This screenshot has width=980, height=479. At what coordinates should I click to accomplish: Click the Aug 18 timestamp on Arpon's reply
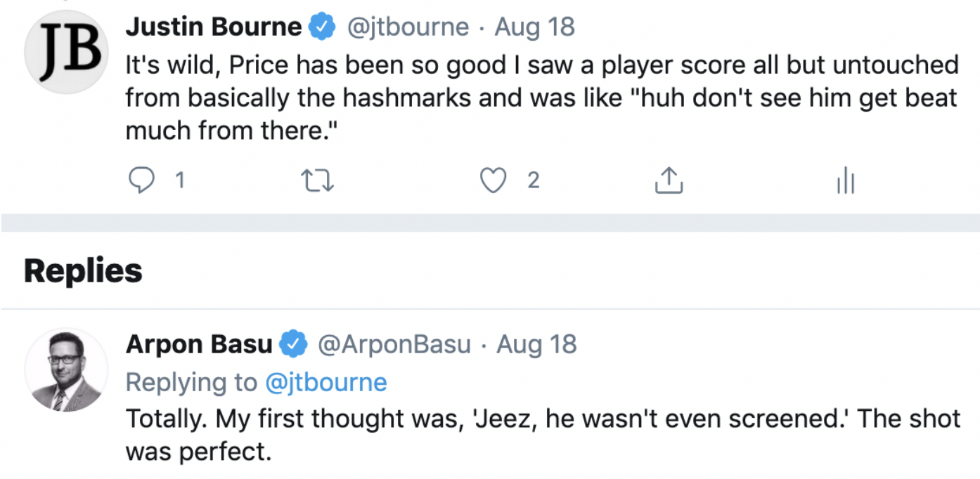[537, 345]
